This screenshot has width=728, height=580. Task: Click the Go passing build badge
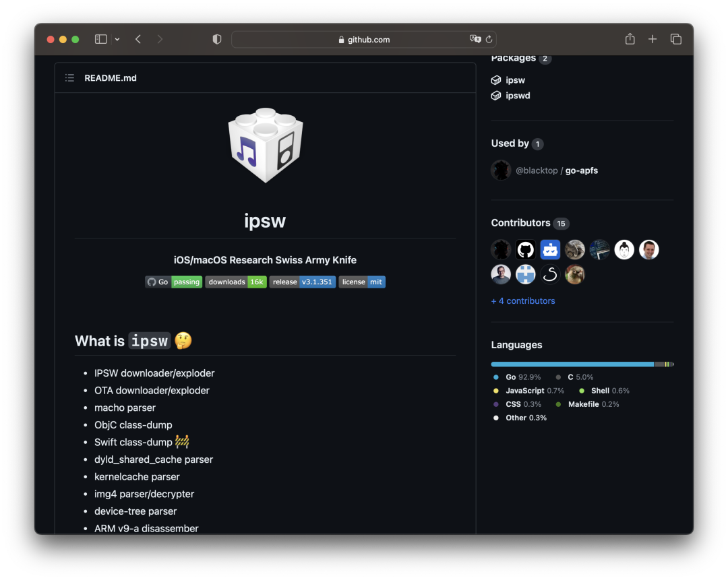pyautogui.click(x=174, y=282)
